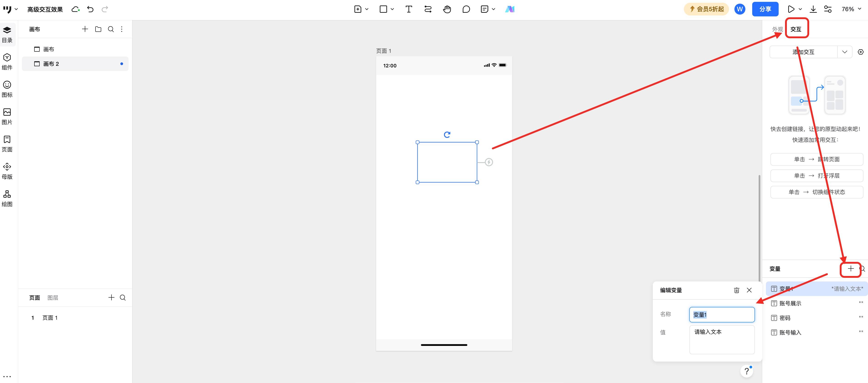
Task: Click the redo arrow in top bar
Action: pos(105,9)
